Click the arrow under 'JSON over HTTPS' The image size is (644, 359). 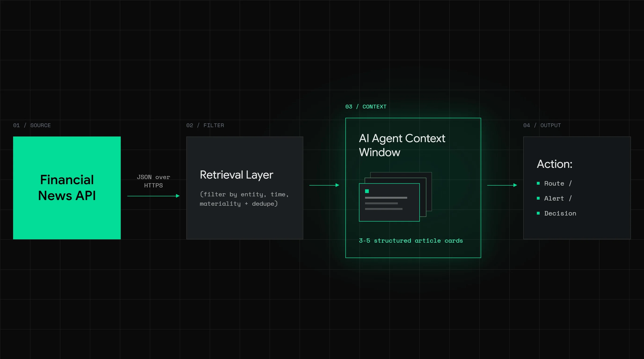point(153,196)
